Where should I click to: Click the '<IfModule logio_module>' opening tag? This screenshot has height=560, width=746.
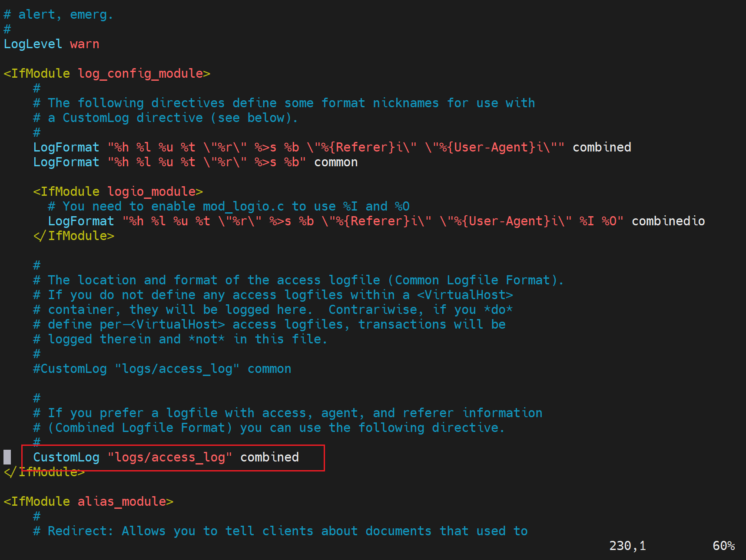118,192
